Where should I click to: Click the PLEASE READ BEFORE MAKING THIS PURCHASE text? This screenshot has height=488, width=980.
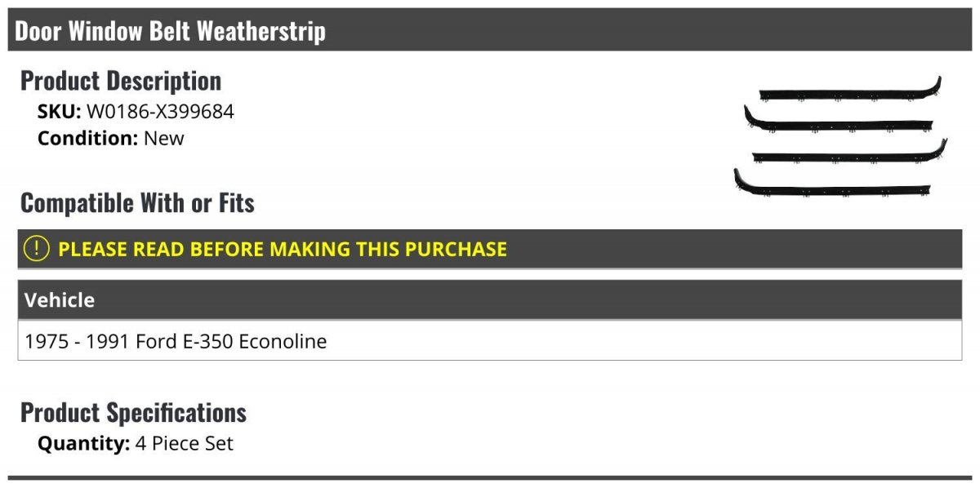tap(283, 249)
